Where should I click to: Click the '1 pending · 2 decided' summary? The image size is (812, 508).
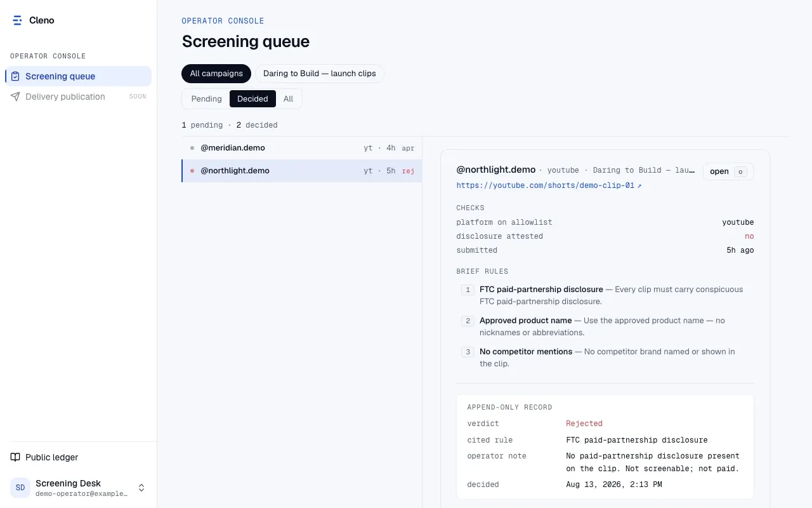[x=230, y=125]
